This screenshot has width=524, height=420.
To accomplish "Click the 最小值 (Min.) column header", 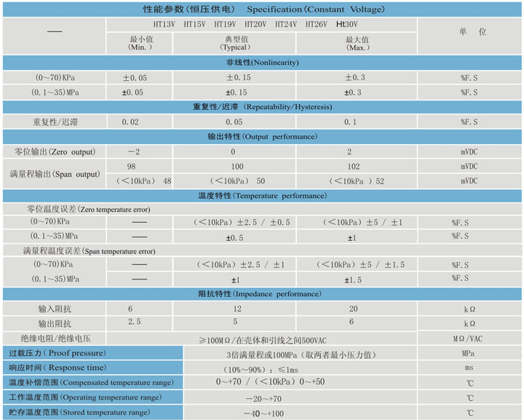I will 142,43.
